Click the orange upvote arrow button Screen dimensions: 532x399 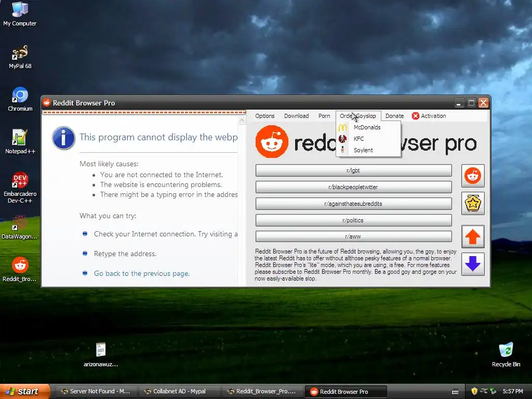coord(473,236)
